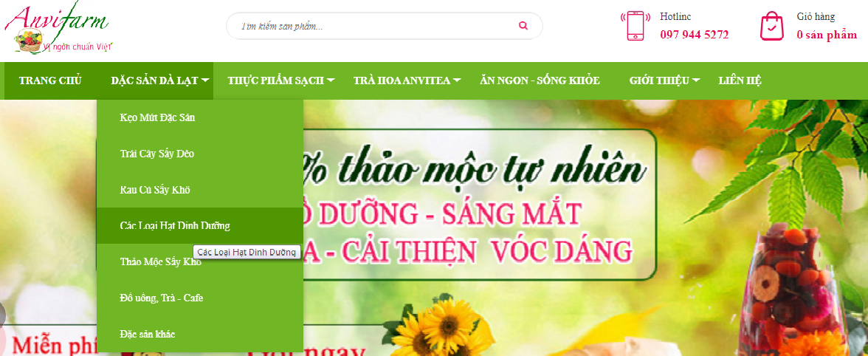This screenshot has height=356, width=868.
Task: Click the Giỏ hàng label
Action: [x=816, y=17]
